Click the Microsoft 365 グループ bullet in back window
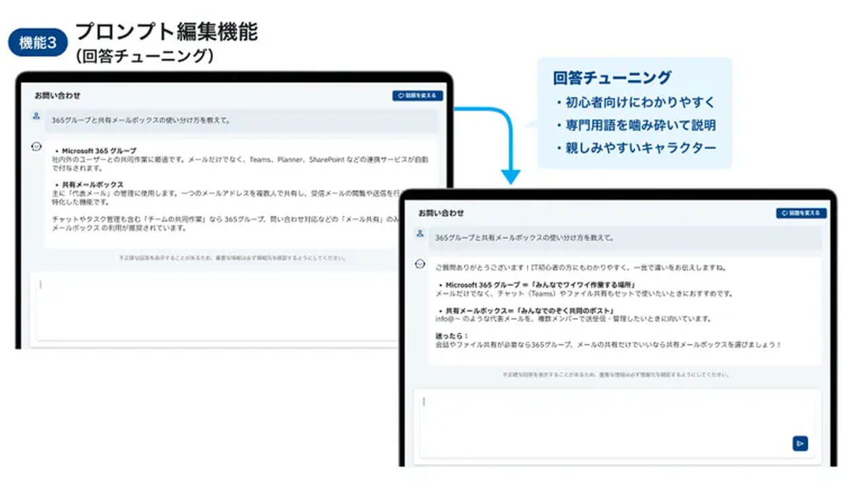 (96, 150)
